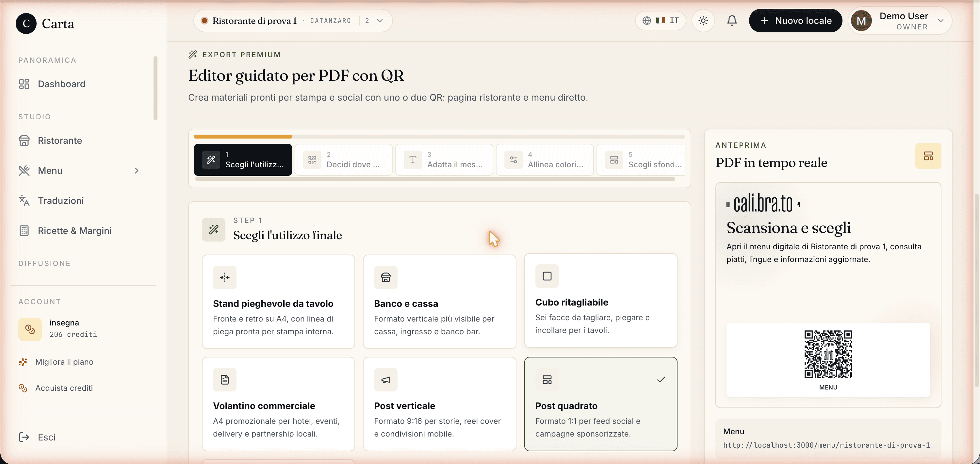Open step 5 Scegli sfondo tab
980x464 pixels.
click(641, 160)
